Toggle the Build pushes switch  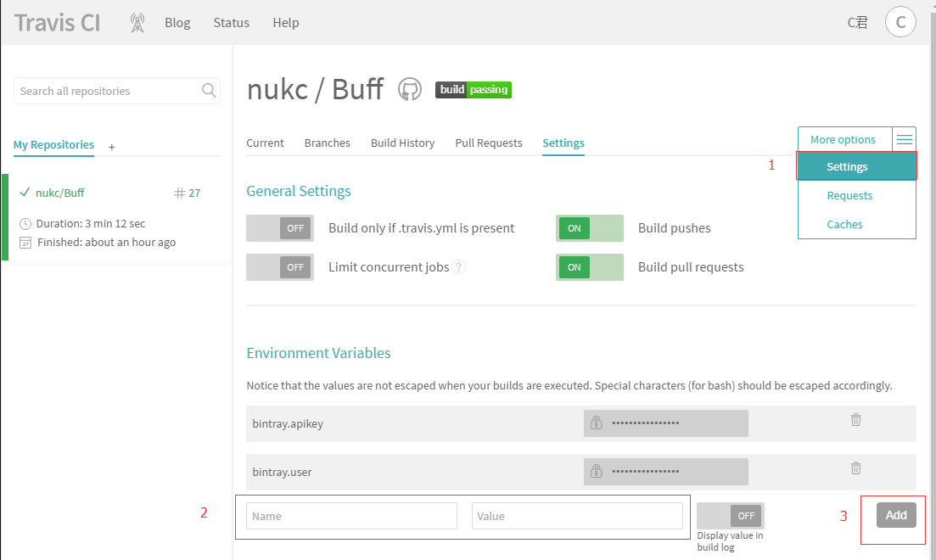coord(589,228)
